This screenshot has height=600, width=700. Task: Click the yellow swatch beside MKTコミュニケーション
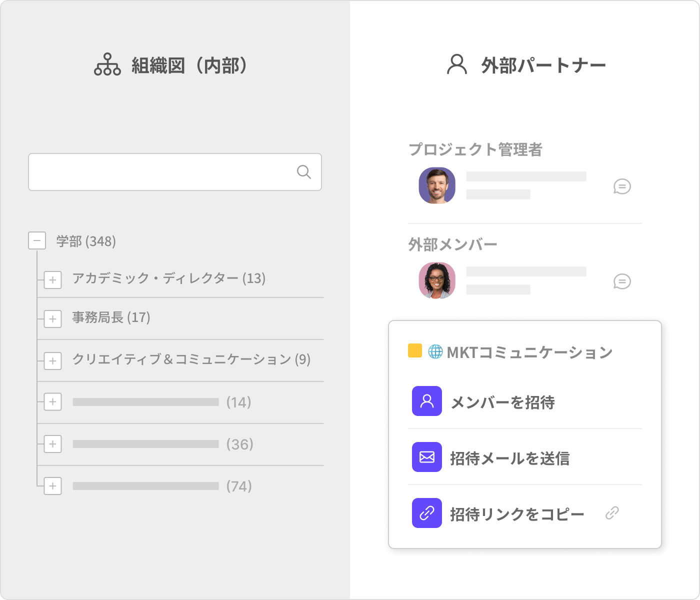pos(414,351)
